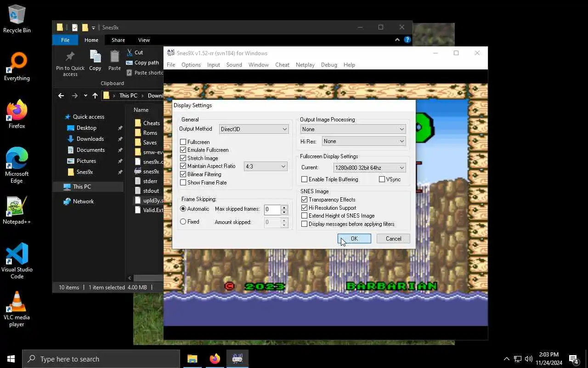The image size is (588, 368).
Task: Open Output Method Direct3D dropdown
Action: (x=254, y=129)
